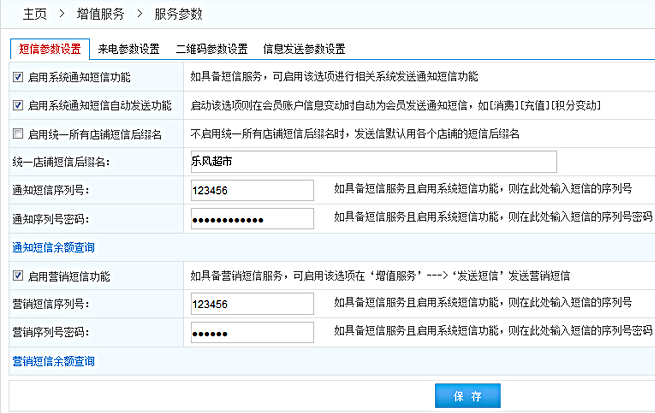The image size is (655, 413).
Task: Enable the 启用统一所有店铺短信后缀名 checkbox
Action: (17, 134)
